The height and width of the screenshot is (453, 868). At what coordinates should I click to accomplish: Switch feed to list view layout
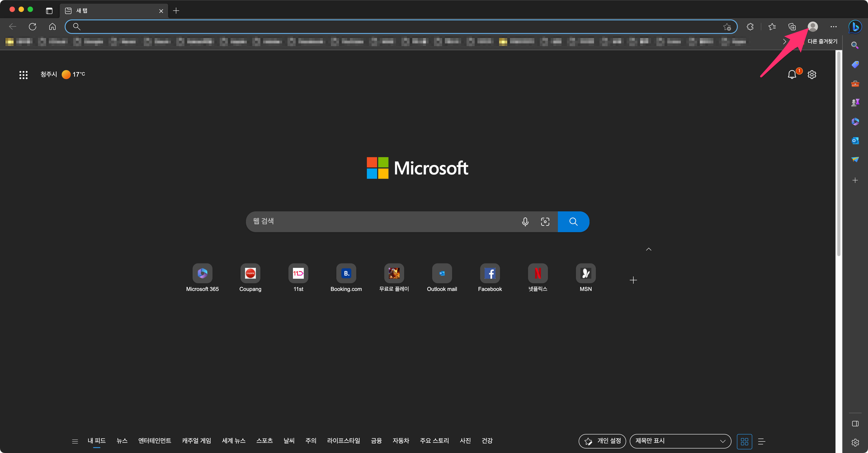[762, 441]
